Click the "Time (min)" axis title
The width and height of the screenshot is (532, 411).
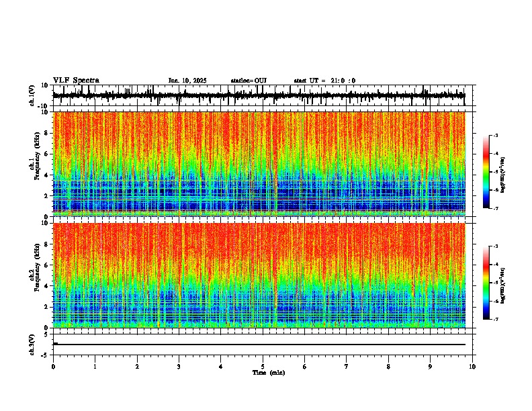coord(269,373)
